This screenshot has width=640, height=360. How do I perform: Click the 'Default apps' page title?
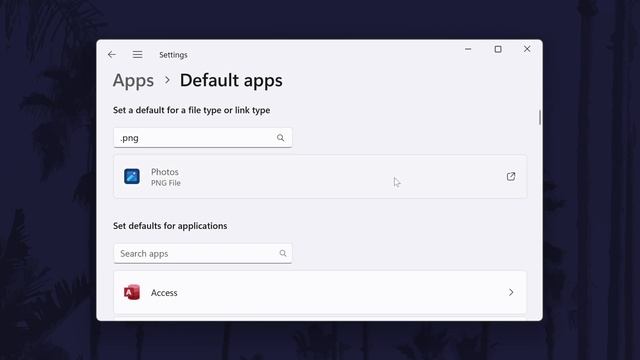pyautogui.click(x=231, y=81)
